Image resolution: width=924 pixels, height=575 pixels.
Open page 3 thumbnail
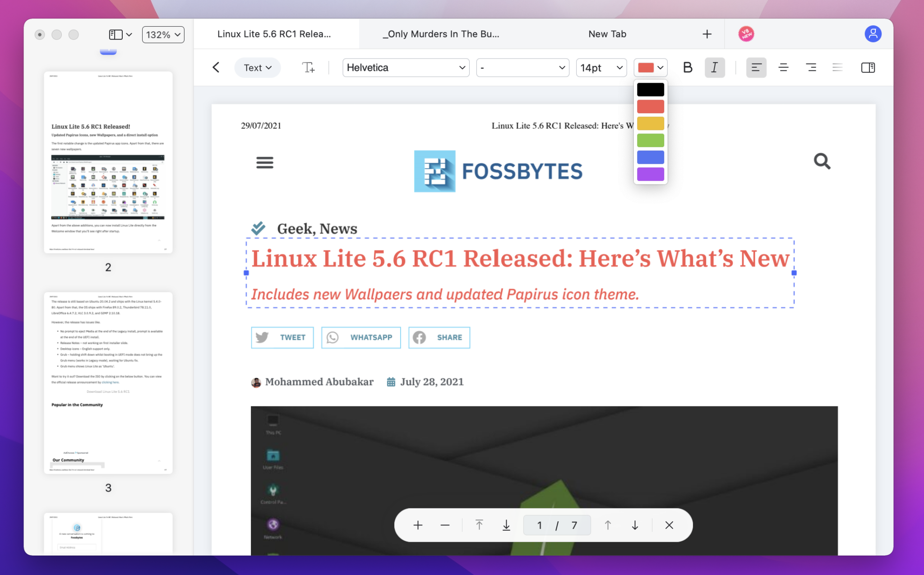click(x=108, y=383)
